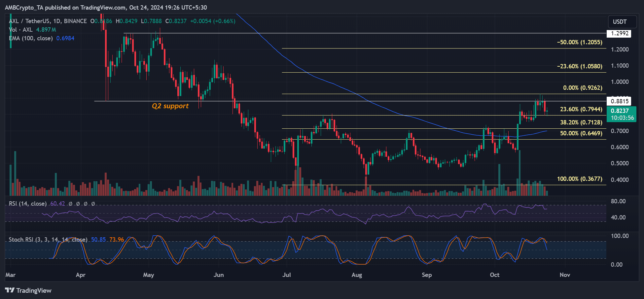Click the May label on time axis
The height and width of the screenshot is (299, 644).
(149, 275)
